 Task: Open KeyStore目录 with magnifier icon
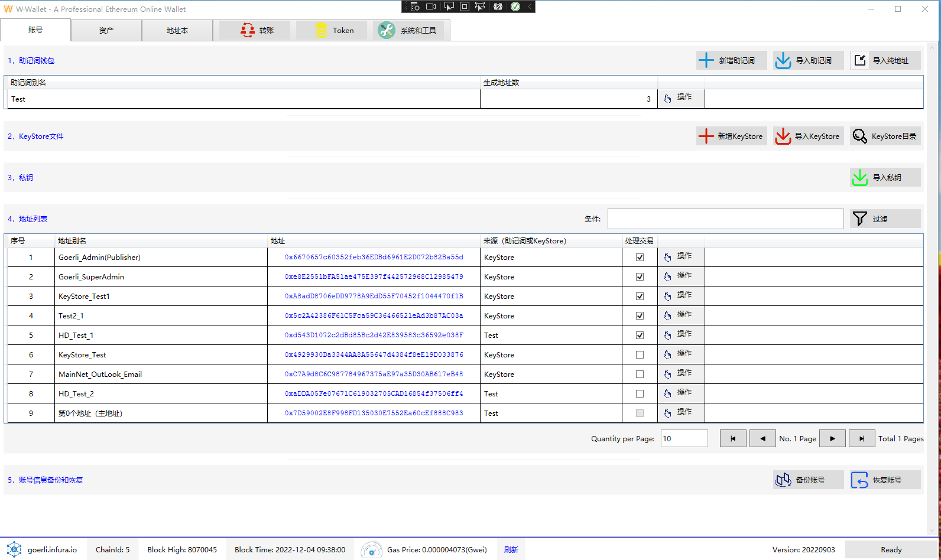click(885, 136)
